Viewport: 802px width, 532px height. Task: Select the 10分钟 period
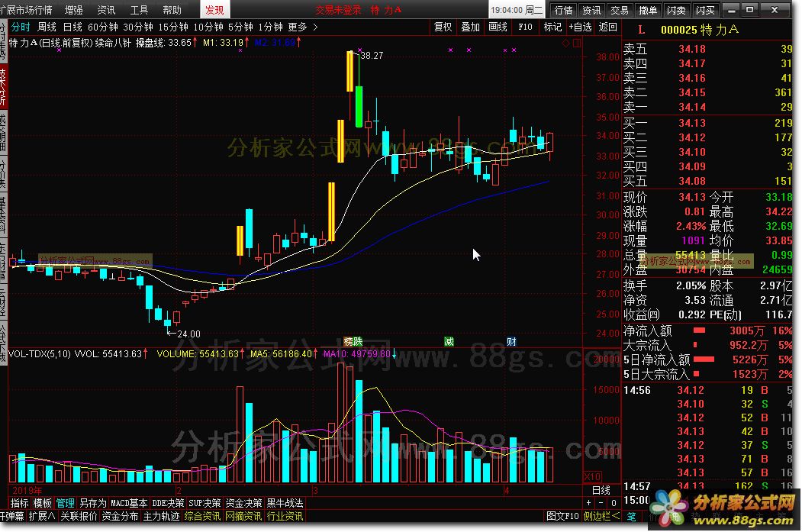pos(208,27)
